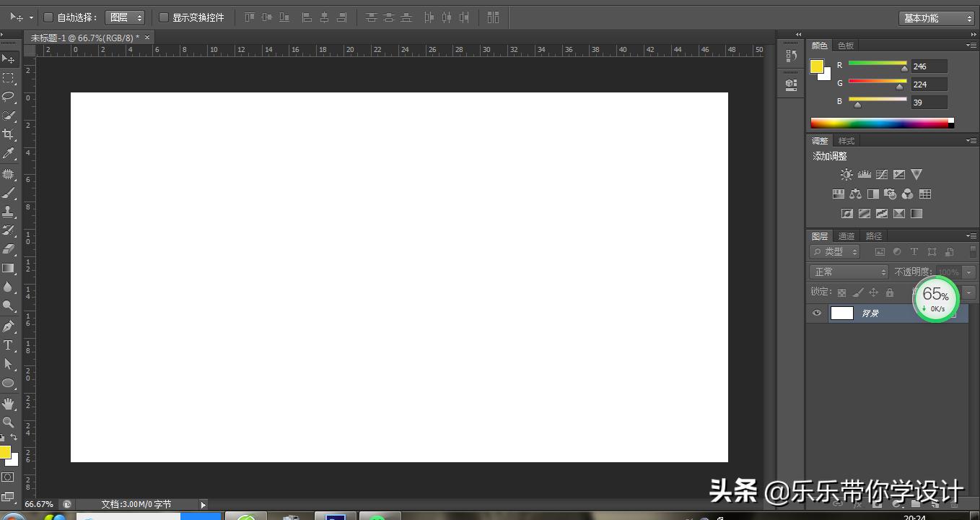
Task: Select the Zoom tool in toolbox
Action: point(9,422)
